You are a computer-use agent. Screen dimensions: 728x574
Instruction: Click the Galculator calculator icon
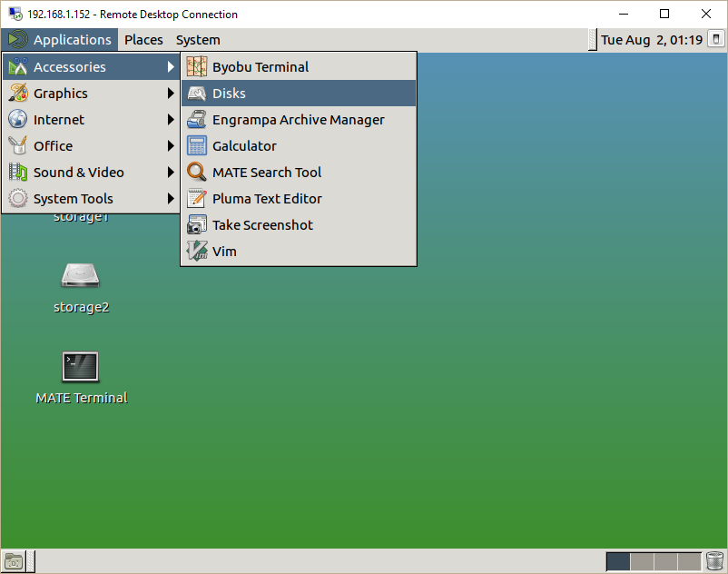pyautogui.click(x=196, y=146)
